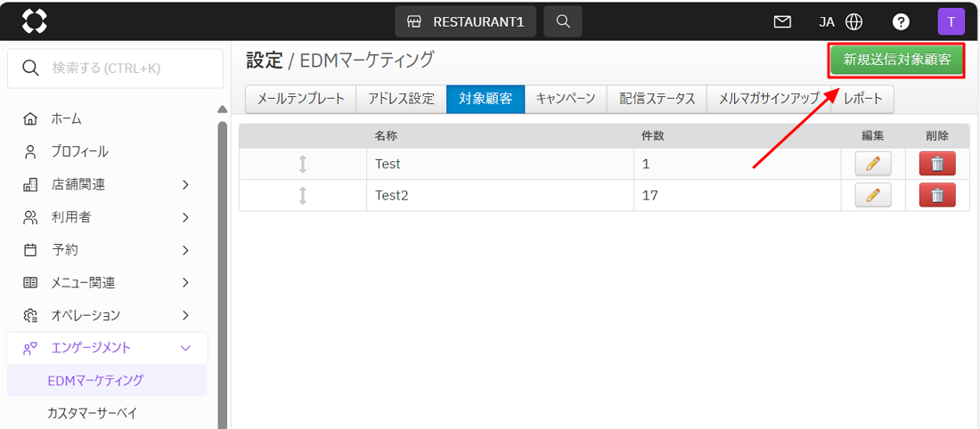Click the mail envelope icon in header

(x=782, y=21)
